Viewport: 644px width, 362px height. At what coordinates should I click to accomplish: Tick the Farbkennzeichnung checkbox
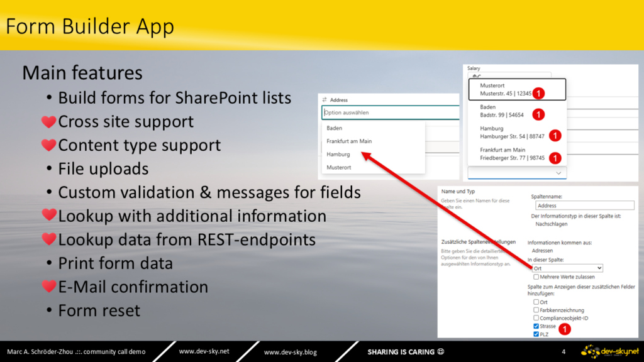click(x=536, y=310)
